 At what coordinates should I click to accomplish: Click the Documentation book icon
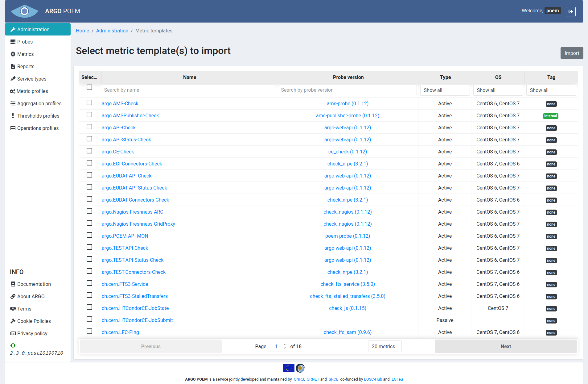point(13,284)
